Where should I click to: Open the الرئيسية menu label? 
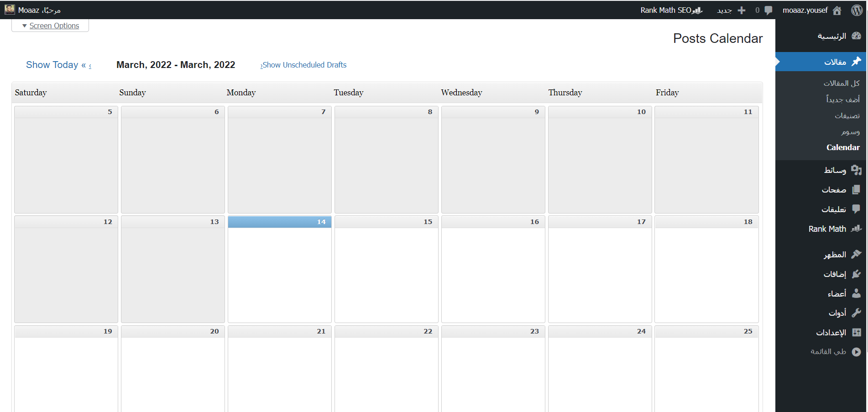point(831,36)
